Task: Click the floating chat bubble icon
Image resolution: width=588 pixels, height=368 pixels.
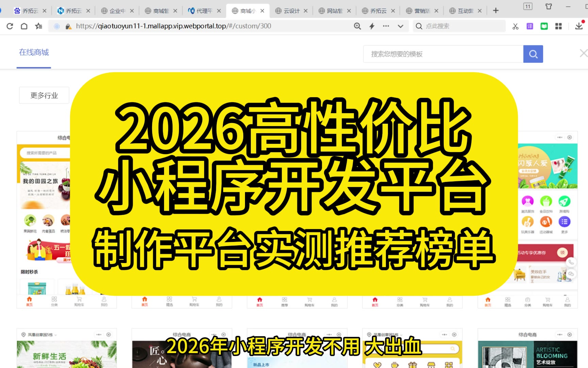Action: 571,274
